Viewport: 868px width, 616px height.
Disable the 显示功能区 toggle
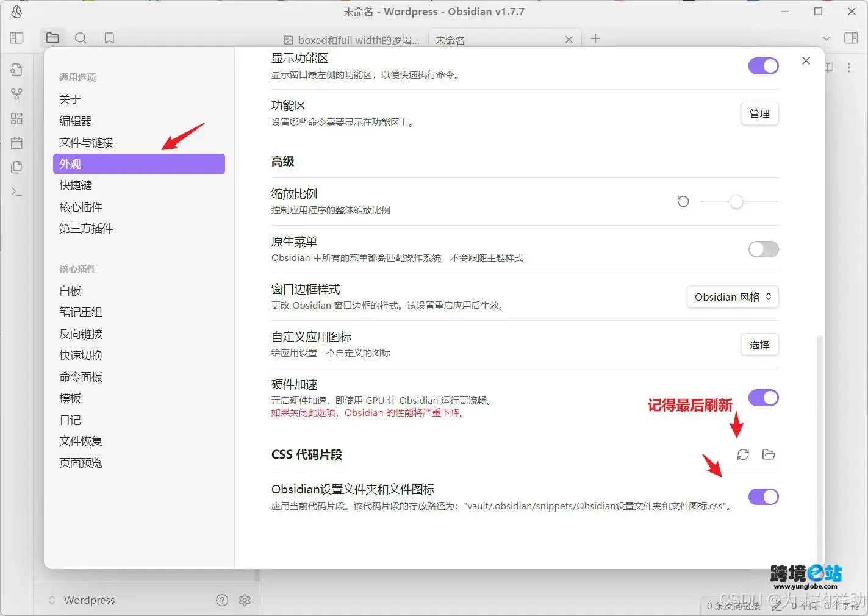(x=764, y=66)
